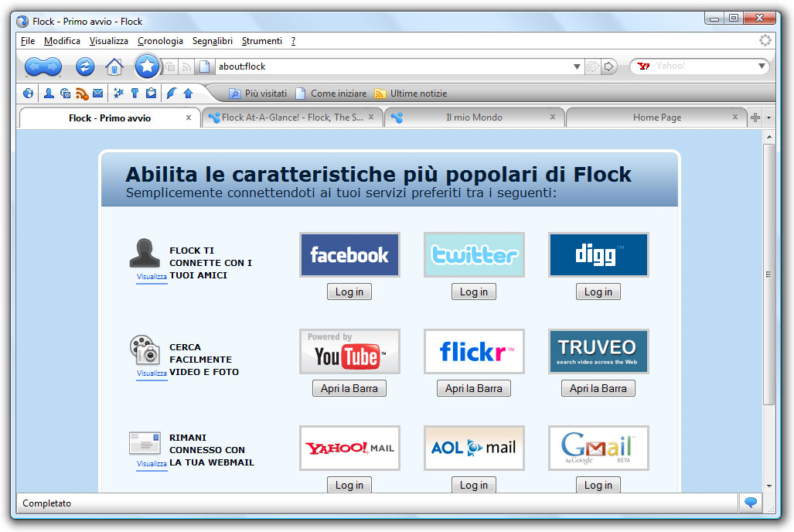Close the Il mio Mondo tab
This screenshot has width=794, height=532.
(553, 117)
